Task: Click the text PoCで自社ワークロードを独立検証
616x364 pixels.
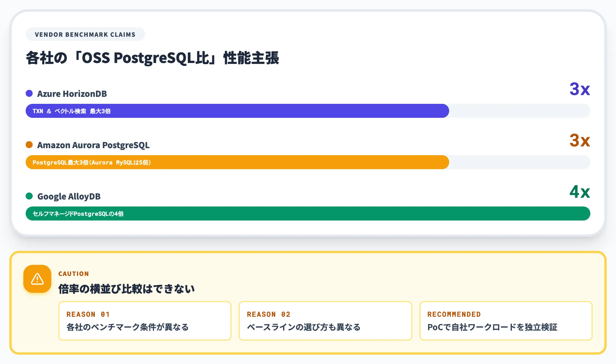Action: point(492,327)
